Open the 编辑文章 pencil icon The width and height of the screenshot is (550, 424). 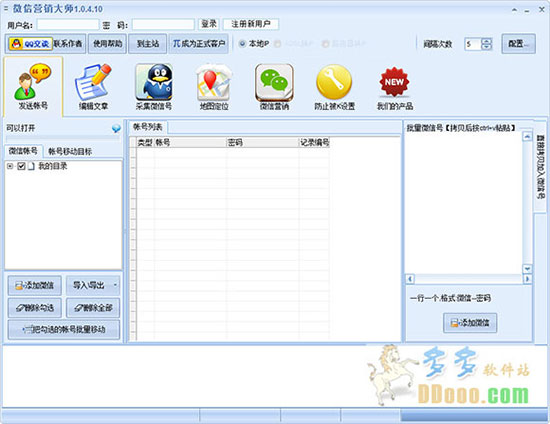[x=93, y=86]
